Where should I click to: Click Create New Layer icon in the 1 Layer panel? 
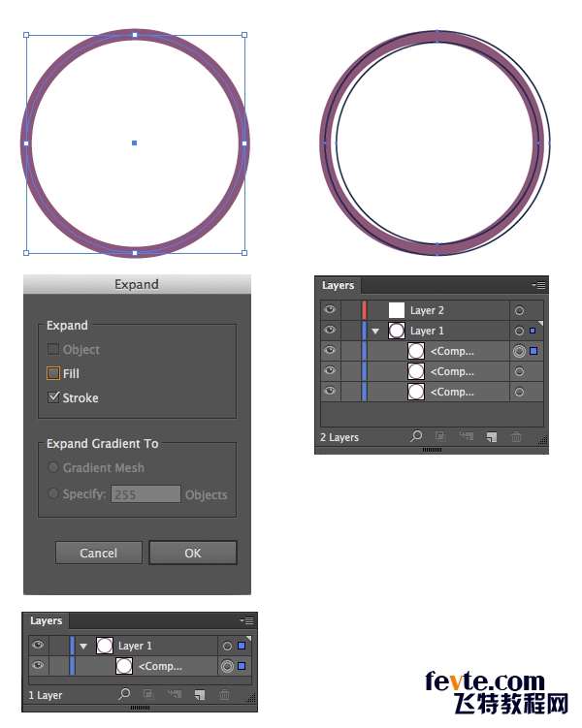pyautogui.click(x=200, y=694)
